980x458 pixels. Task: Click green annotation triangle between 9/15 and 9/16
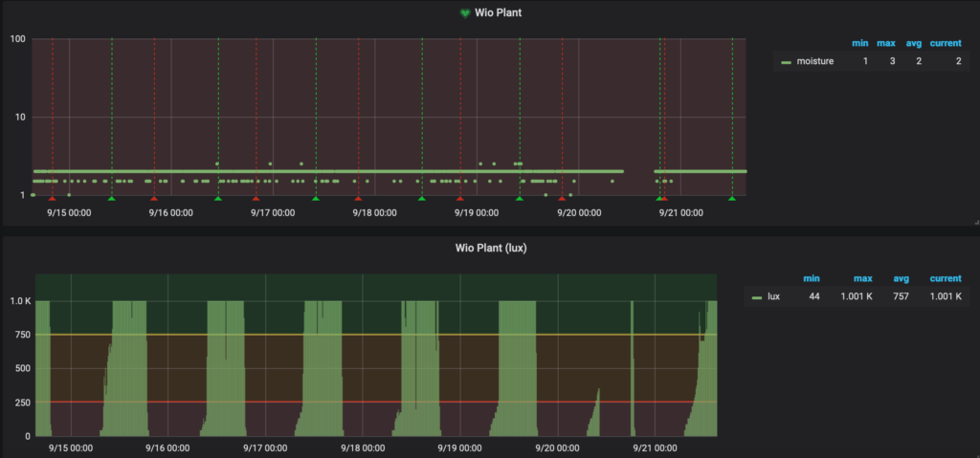point(111,198)
